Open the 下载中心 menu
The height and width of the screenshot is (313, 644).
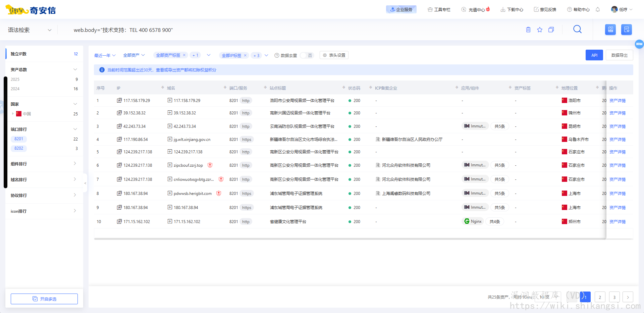(512, 9)
